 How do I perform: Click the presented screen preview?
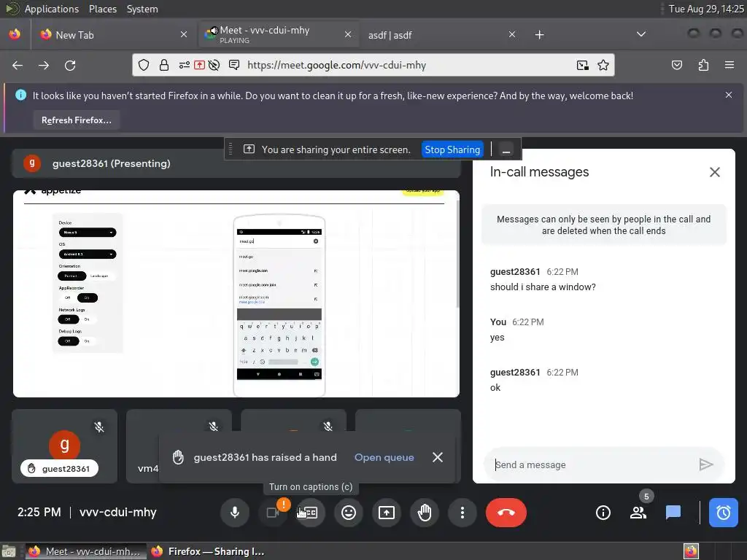[x=236, y=294]
